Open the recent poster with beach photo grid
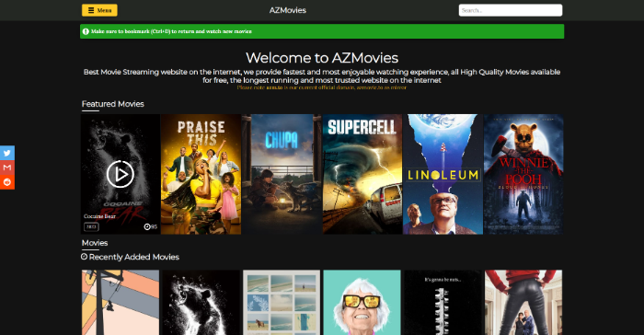Screen dimensions: 644x335 tap(282, 303)
